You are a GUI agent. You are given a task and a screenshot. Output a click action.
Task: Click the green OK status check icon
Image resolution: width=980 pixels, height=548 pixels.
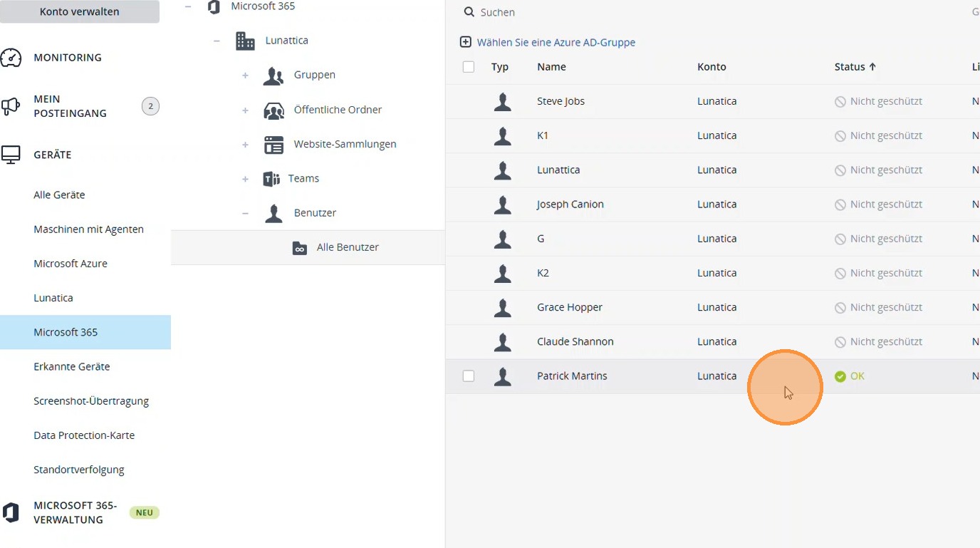(840, 376)
